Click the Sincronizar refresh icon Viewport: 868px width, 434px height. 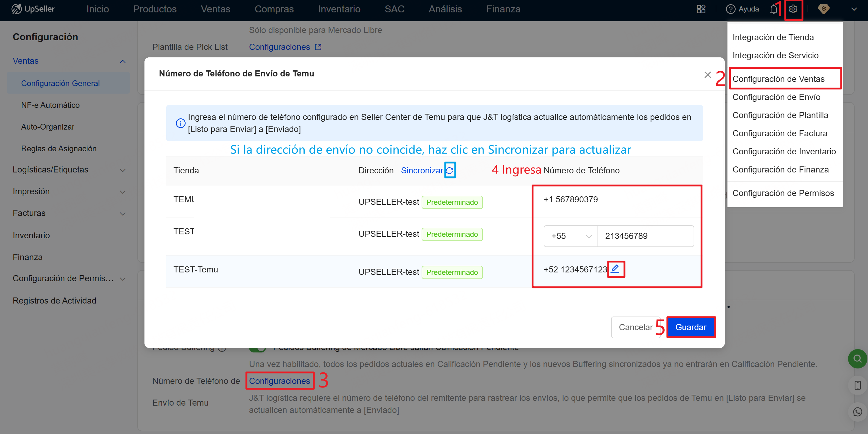pyautogui.click(x=449, y=170)
